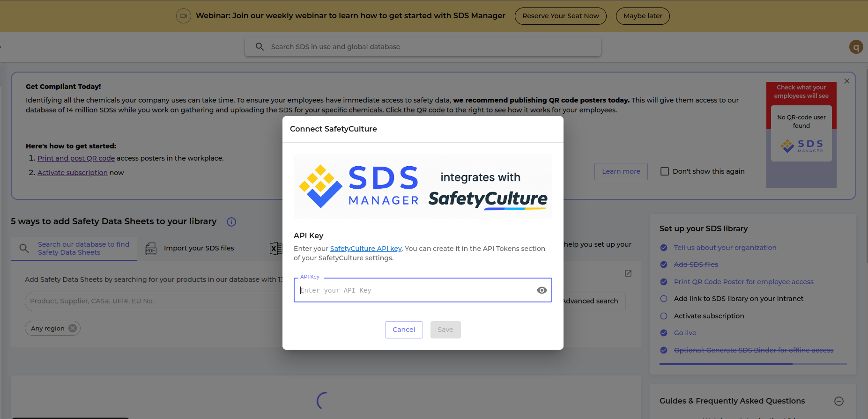Click the PDF import icon

(x=150, y=248)
